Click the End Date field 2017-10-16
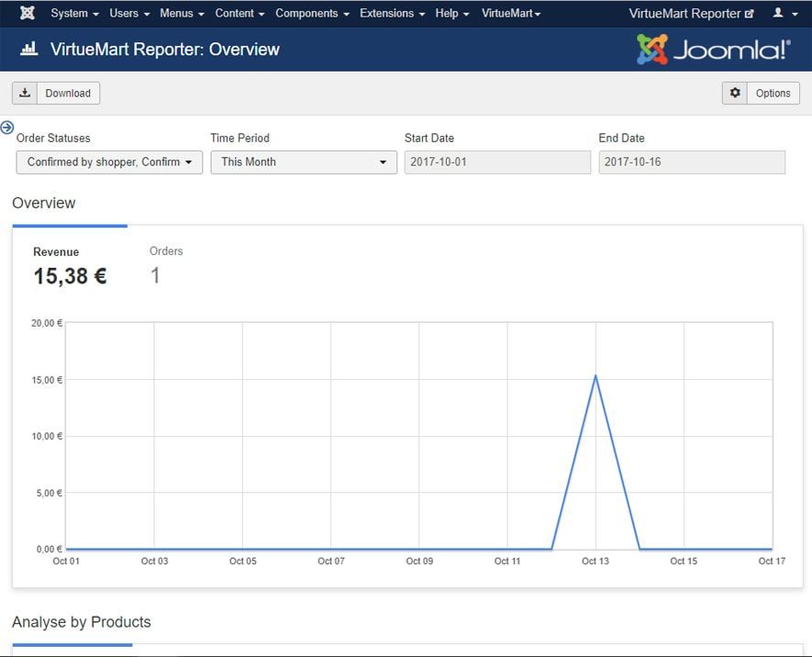The height and width of the screenshot is (657, 812). point(691,162)
